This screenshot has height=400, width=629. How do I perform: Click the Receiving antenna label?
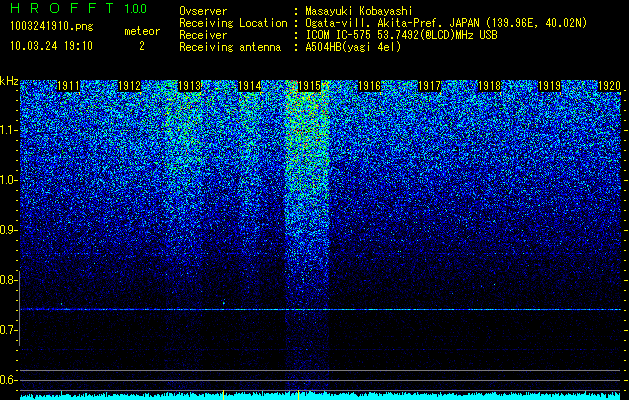[230, 47]
